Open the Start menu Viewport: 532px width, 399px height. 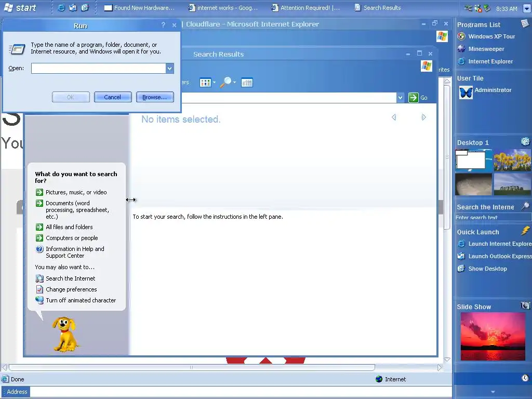[x=19, y=7]
